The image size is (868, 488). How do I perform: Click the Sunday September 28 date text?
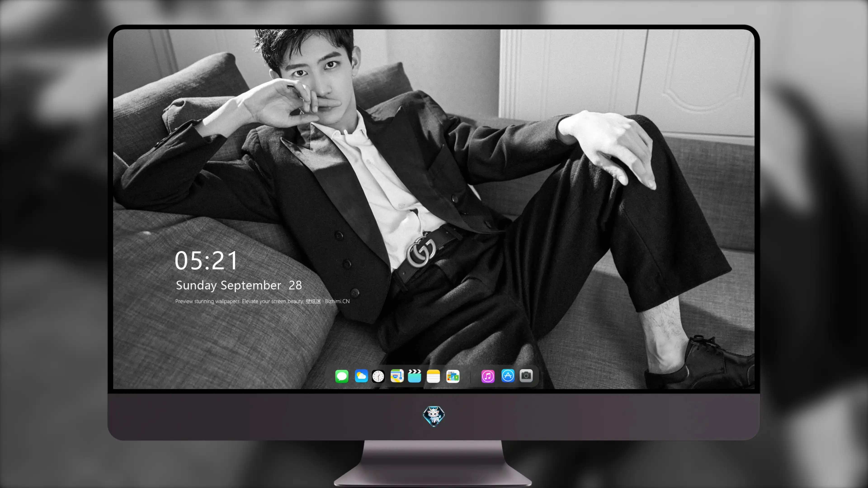239,286
